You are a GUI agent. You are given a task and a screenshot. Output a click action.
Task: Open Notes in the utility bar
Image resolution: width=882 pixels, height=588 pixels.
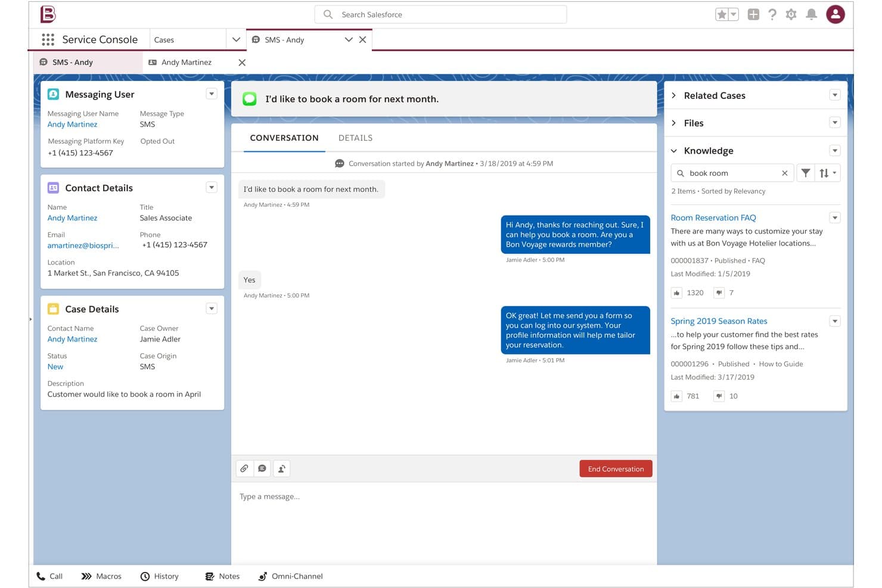(222, 576)
